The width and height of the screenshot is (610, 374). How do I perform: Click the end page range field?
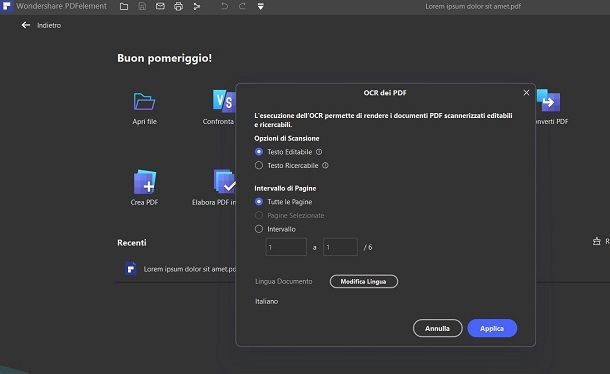pos(340,247)
